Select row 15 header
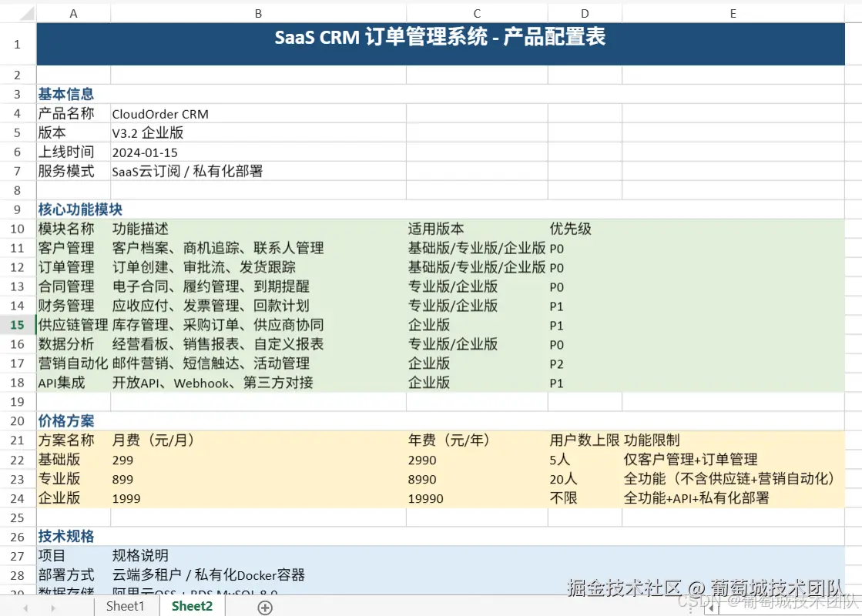This screenshot has height=616, width=862. click(x=18, y=325)
